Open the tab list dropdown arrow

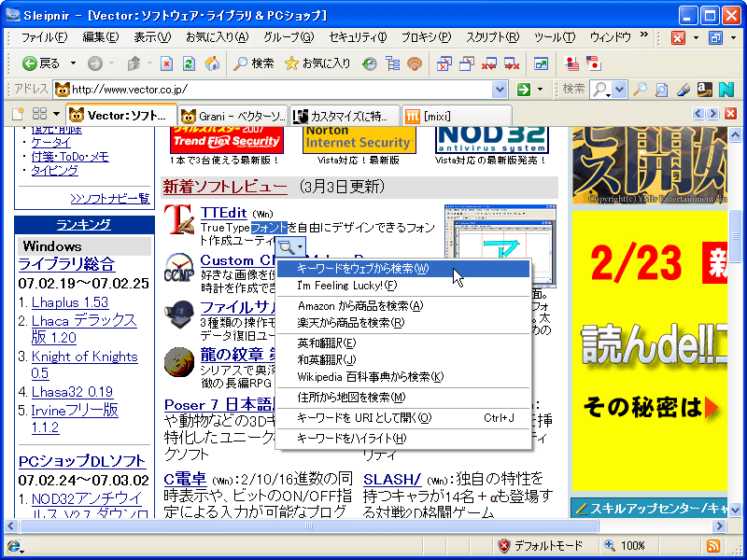click(56, 114)
